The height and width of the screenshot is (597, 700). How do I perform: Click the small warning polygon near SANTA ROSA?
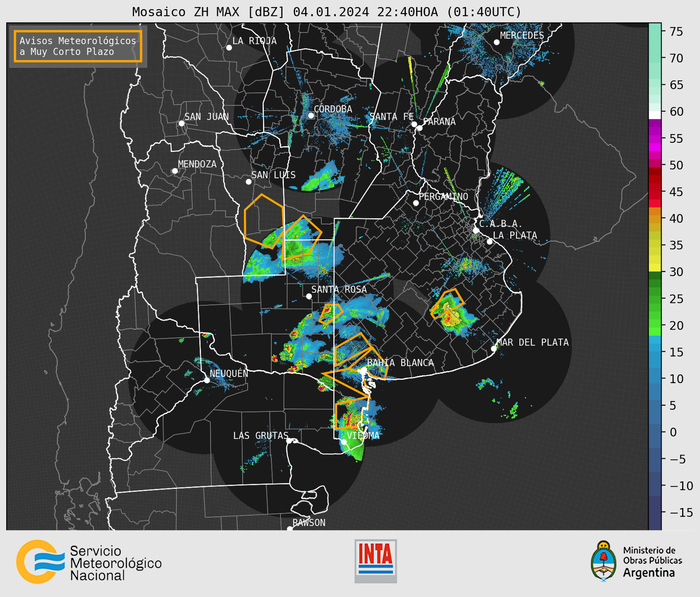click(x=330, y=314)
